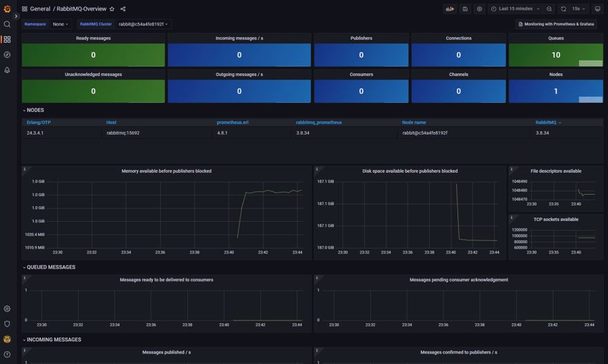Open Messages pending consumer acknowledgement title
The image size is (608, 364).
click(459, 280)
